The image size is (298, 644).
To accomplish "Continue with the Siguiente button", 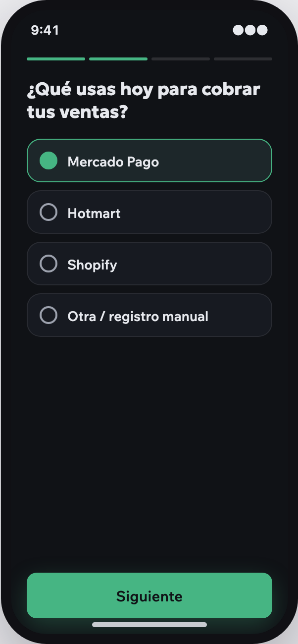I will 149,595.
